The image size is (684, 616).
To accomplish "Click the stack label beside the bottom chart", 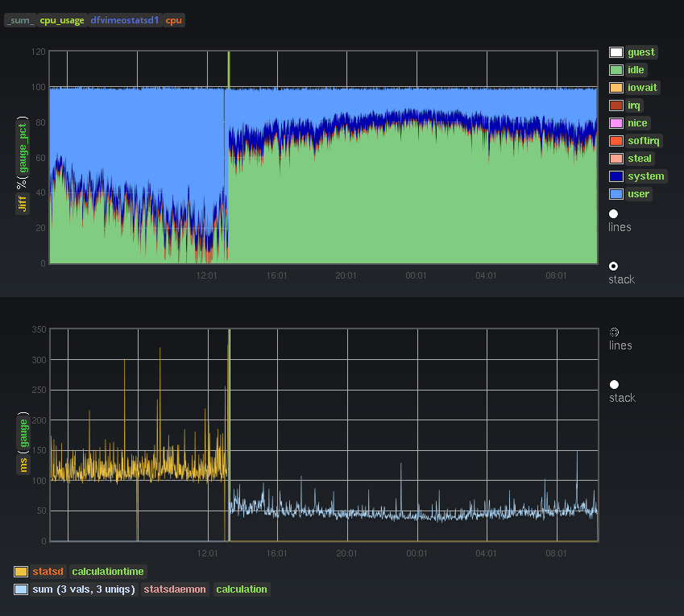I will coord(621,397).
